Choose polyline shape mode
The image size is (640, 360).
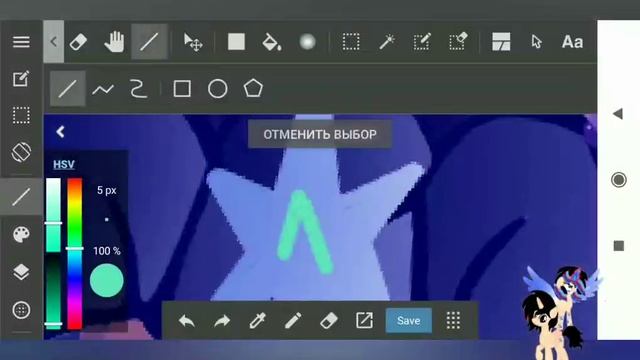(103, 89)
